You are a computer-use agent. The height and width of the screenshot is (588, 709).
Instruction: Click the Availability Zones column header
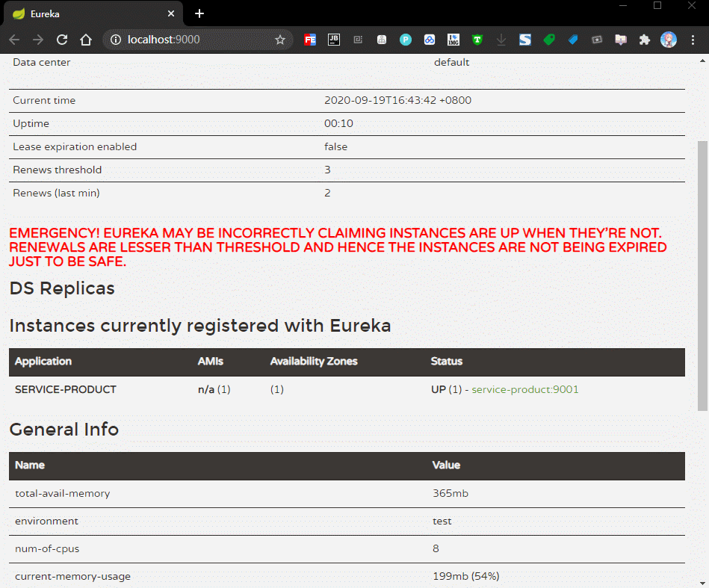point(314,362)
